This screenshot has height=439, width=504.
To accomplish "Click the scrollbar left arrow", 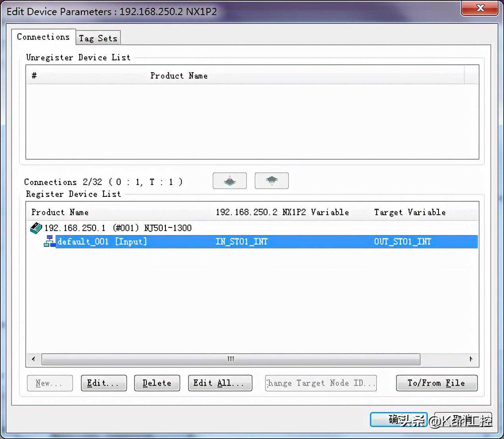I will tap(33, 359).
